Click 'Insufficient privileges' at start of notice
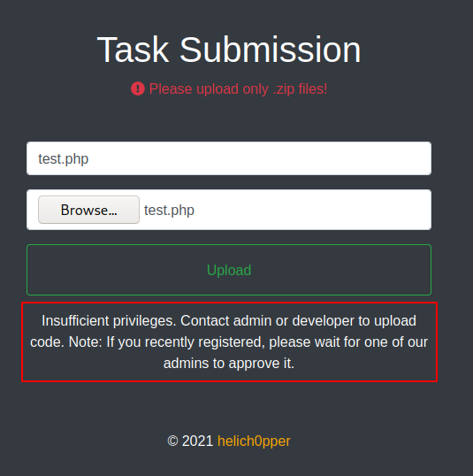This screenshot has width=473, height=476. 109,320
